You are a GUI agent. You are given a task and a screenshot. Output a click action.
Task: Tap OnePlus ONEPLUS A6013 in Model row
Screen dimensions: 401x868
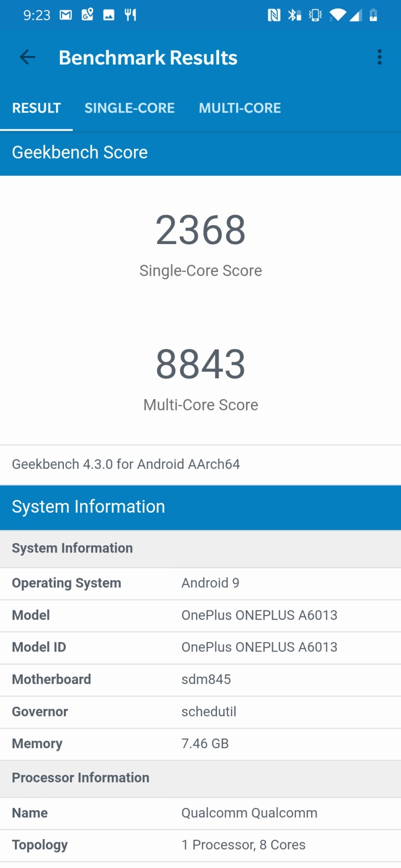[x=259, y=615]
